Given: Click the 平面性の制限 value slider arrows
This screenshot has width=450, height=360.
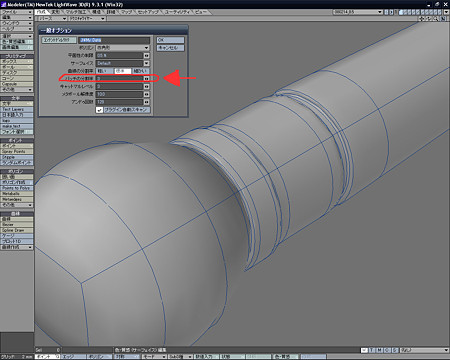Looking at the screenshot, I should 146,55.
